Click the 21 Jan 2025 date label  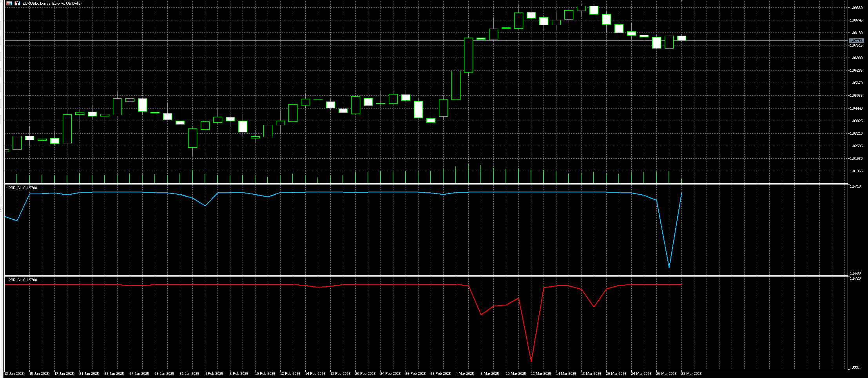(x=89, y=374)
